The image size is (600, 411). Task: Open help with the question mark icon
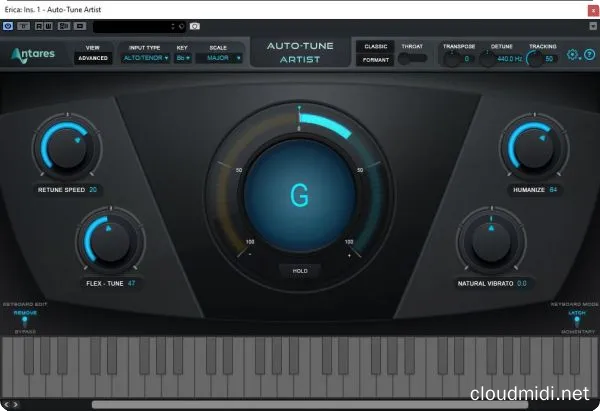point(590,55)
